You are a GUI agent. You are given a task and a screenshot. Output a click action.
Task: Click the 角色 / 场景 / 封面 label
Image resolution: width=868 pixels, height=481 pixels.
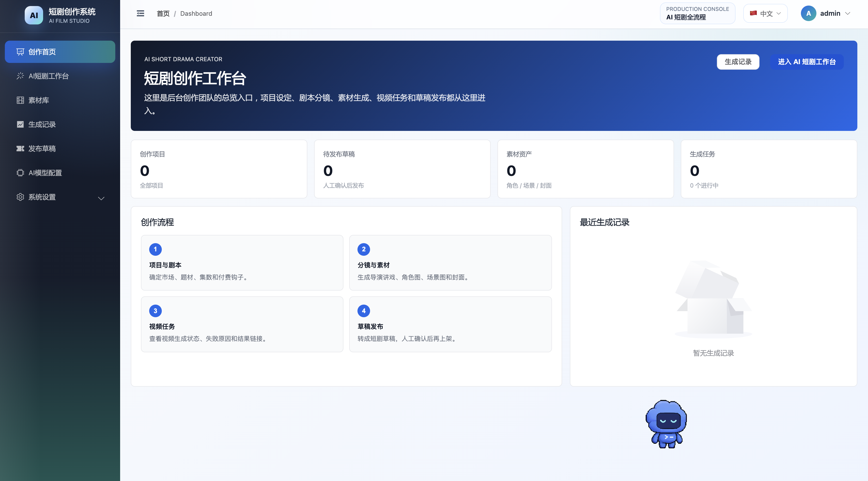(x=529, y=186)
